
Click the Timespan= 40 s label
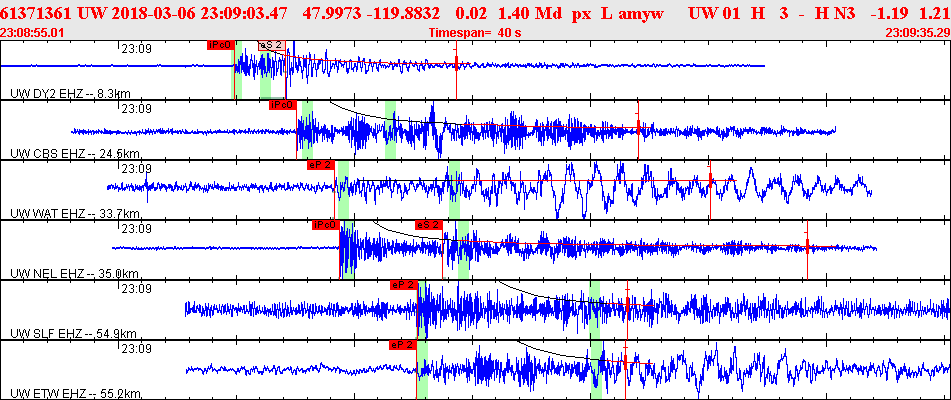[475, 33]
